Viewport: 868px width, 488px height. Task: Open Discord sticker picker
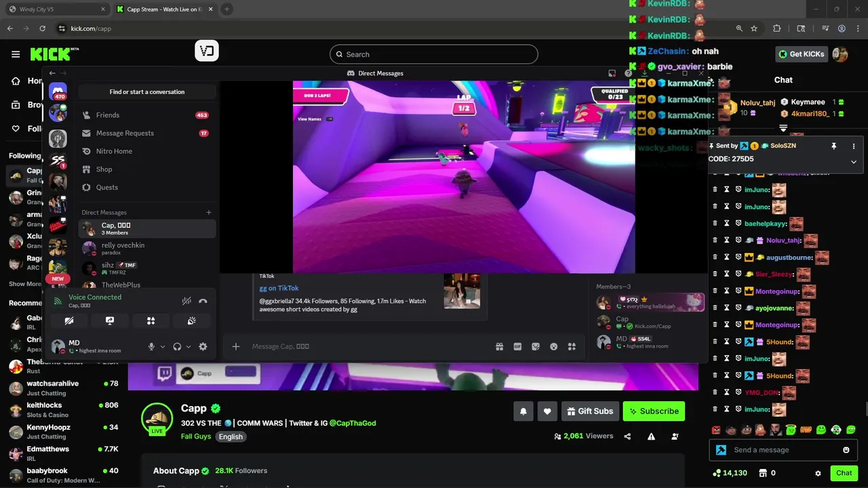pyautogui.click(x=536, y=346)
